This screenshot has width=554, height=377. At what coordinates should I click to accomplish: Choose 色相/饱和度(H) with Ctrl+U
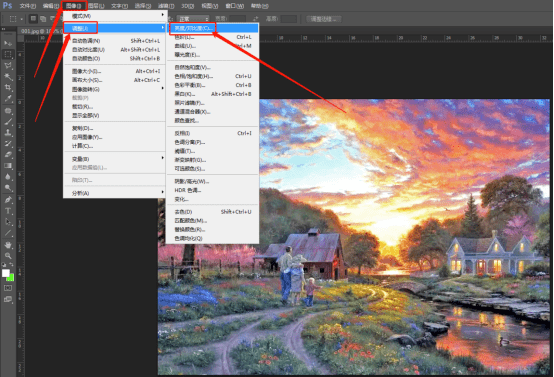pos(213,76)
